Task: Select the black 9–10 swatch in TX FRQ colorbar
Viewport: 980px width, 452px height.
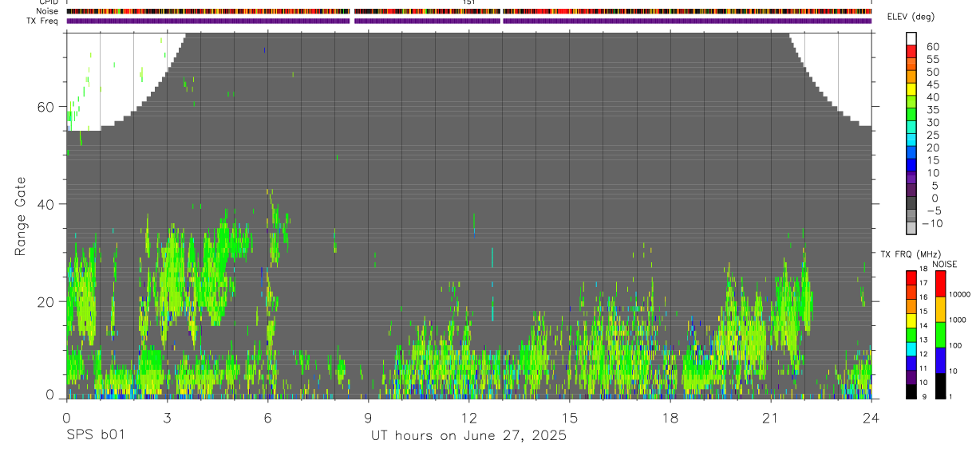Action: point(911,392)
